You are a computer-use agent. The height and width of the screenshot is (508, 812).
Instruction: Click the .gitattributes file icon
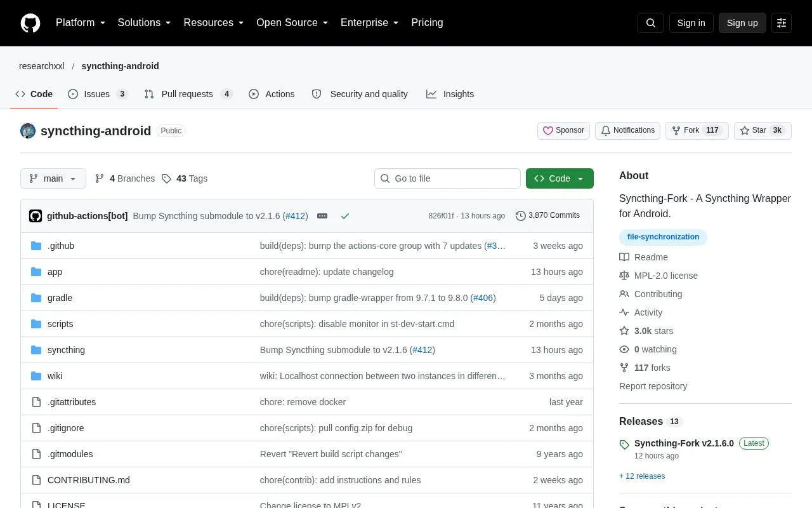(x=36, y=402)
